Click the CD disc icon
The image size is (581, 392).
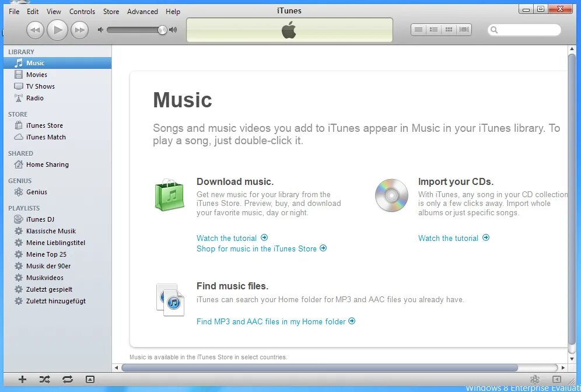(x=391, y=195)
